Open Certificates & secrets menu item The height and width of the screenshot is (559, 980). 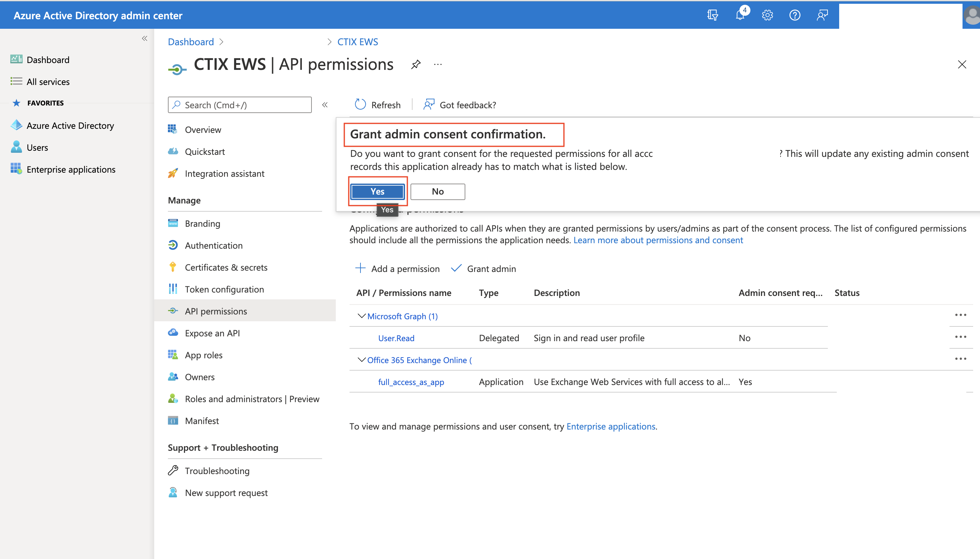click(226, 267)
